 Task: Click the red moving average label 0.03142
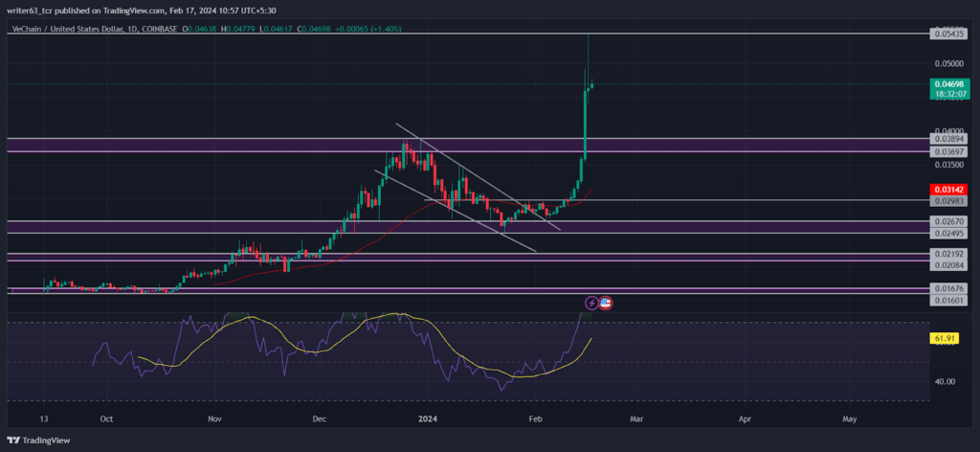point(948,190)
